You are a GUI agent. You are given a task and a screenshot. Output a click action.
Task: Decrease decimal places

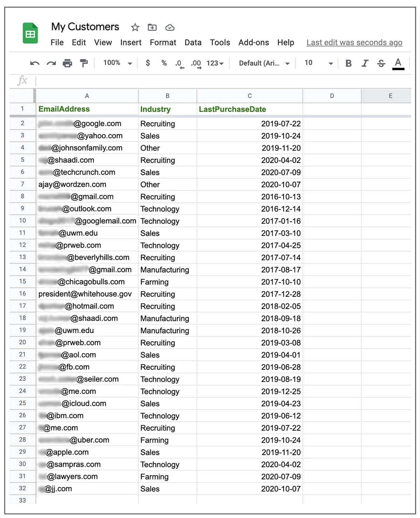click(x=180, y=64)
